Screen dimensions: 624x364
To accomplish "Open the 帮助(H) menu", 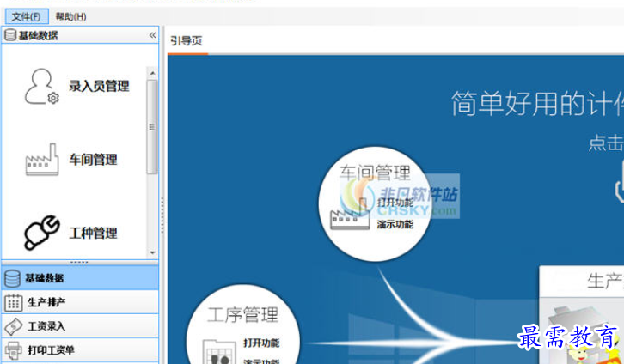I will tap(70, 16).
